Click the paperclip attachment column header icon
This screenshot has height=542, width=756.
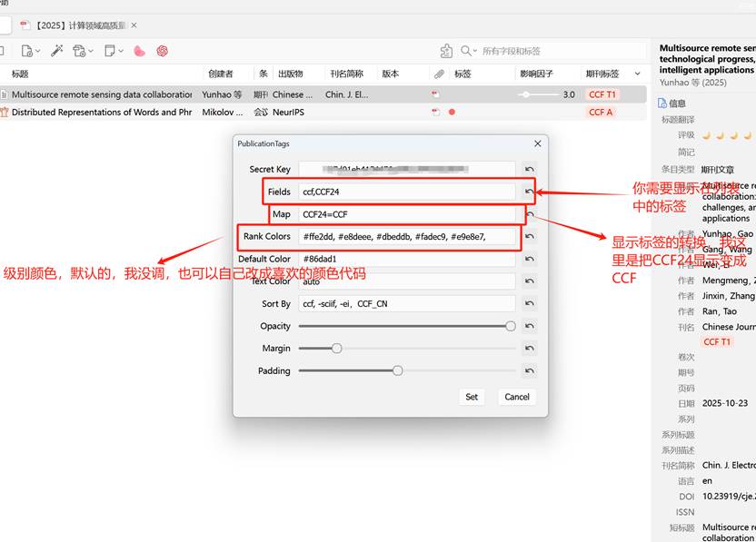point(438,73)
